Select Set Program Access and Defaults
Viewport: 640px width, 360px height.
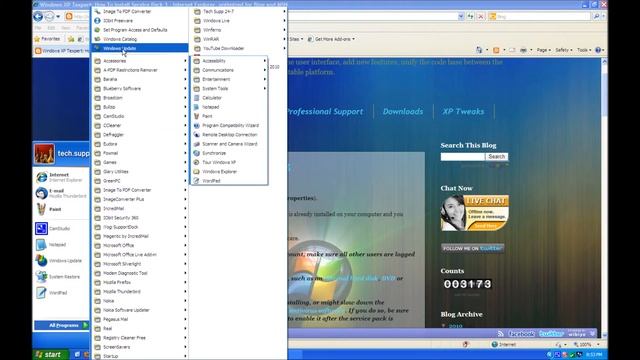click(x=140, y=30)
